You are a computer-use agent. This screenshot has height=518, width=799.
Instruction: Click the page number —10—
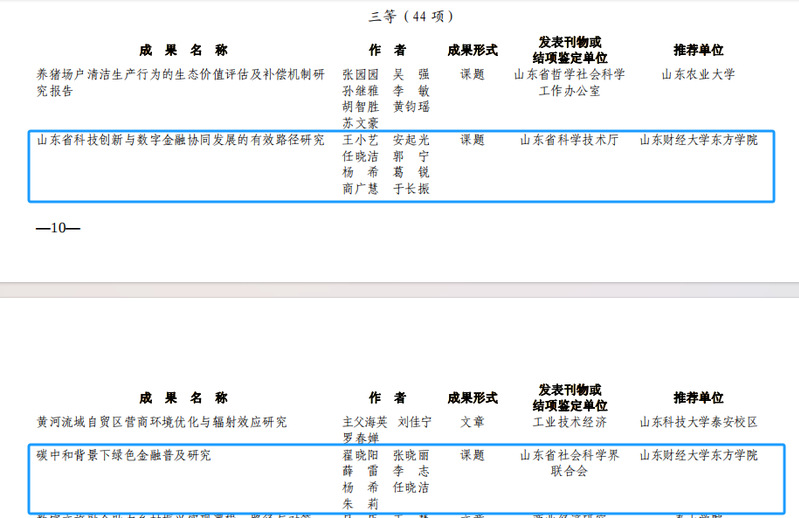pyautogui.click(x=58, y=228)
